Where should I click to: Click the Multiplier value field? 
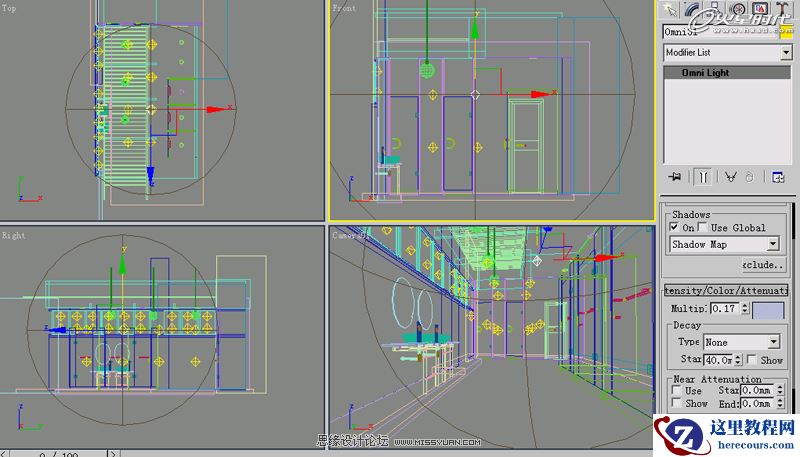(723, 309)
